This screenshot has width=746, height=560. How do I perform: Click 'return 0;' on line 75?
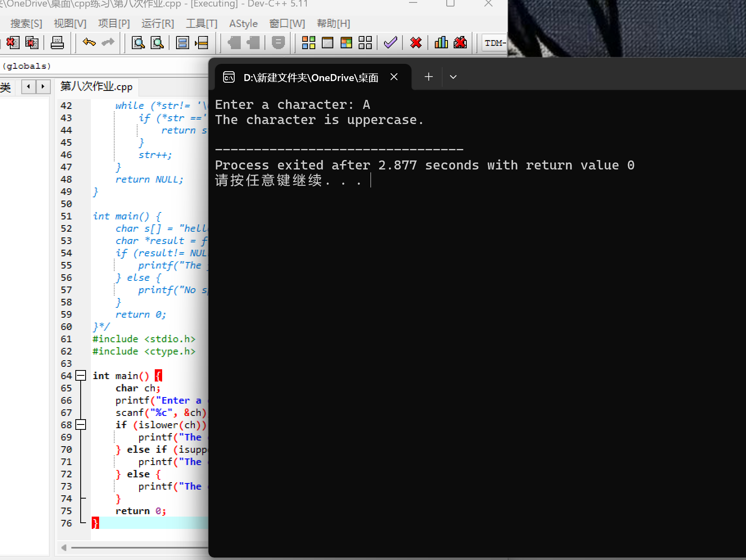coord(141,511)
